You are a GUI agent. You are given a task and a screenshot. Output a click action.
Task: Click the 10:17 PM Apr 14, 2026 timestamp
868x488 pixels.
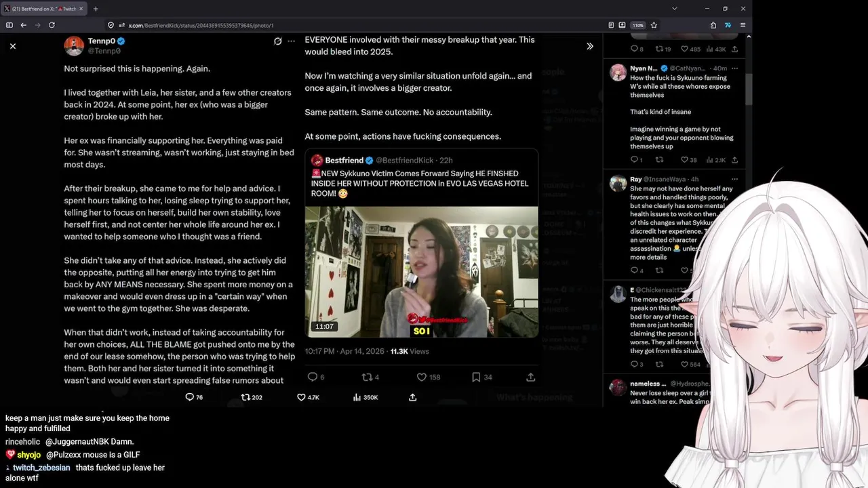click(344, 351)
